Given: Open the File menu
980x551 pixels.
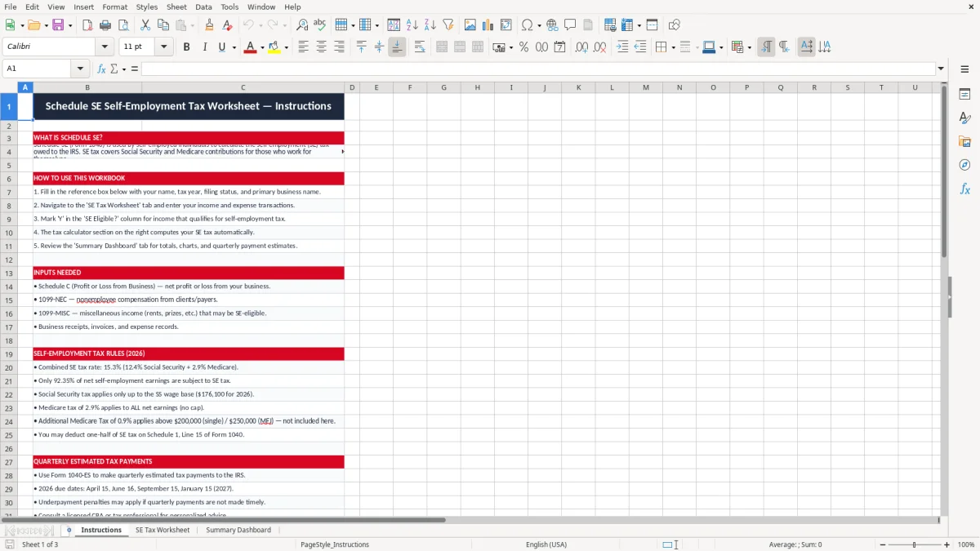Looking at the screenshot, I should coord(11,7).
